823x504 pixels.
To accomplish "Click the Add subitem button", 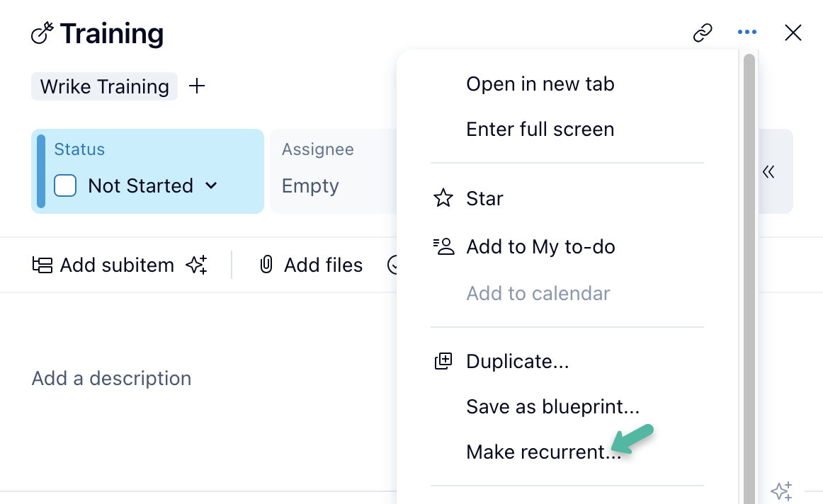I will pyautogui.click(x=103, y=265).
